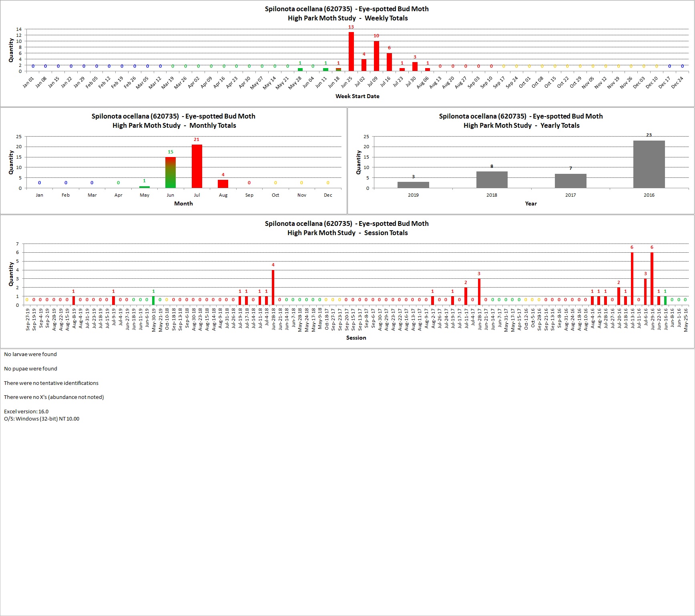The height and width of the screenshot is (616, 695).
Task: Select the Jul monthly bar labeled 21
Action: coord(197,166)
